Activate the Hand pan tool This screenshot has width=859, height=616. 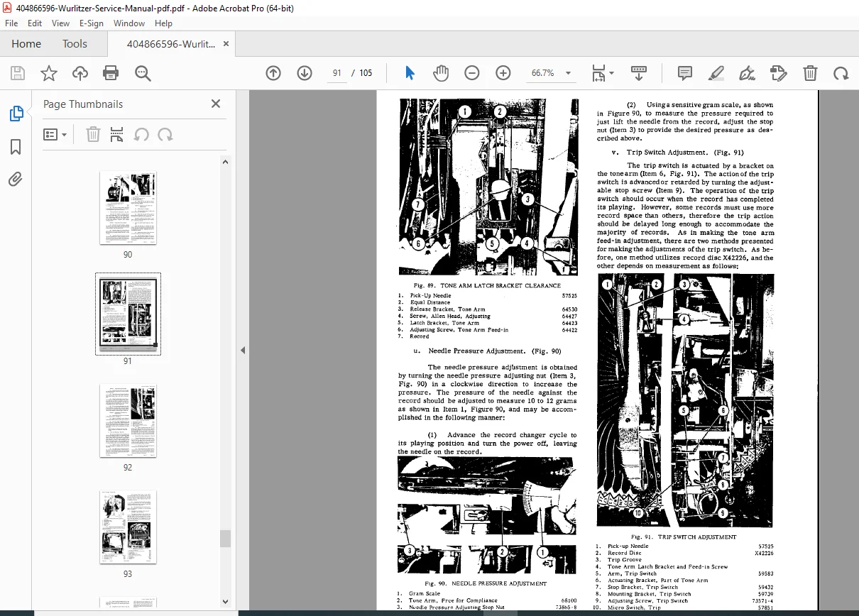coord(441,73)
